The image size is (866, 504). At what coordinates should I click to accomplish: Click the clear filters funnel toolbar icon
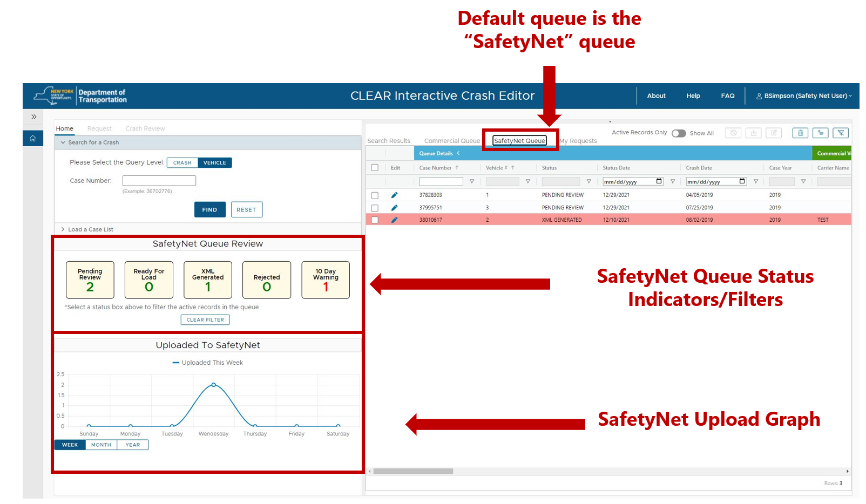click(841, 133)
